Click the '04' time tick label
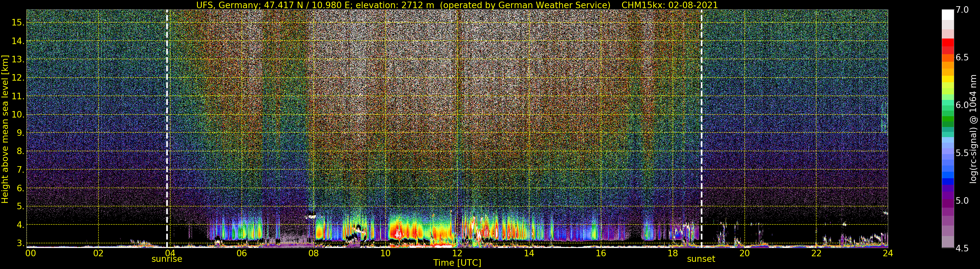 170,253
